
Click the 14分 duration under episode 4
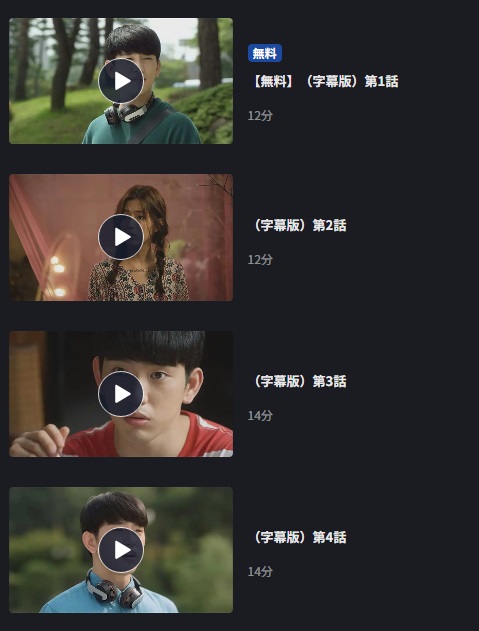[x=260, y=571]
